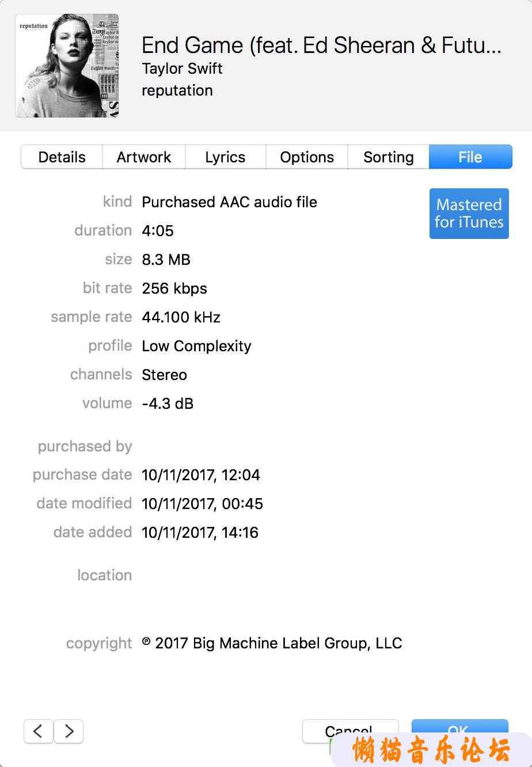Screen dimensions: 532x767
Task: Click the End Game song title
Action: coord(321,45)
